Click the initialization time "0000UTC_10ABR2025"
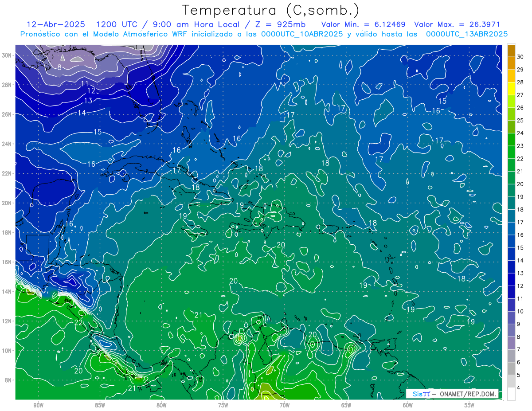This screenshot has width=532, height=411. coord(302,34)
